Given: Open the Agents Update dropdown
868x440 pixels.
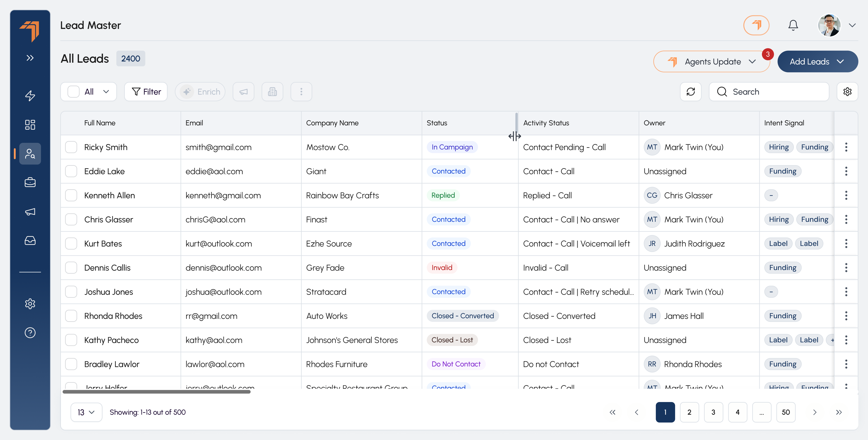Looking at the screenshot, I should click(712, 61).
